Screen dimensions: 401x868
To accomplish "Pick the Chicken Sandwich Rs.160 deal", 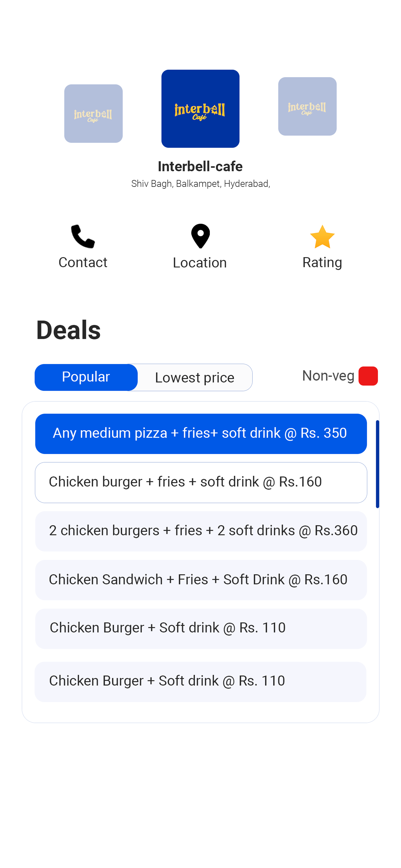I will (201, 580).
